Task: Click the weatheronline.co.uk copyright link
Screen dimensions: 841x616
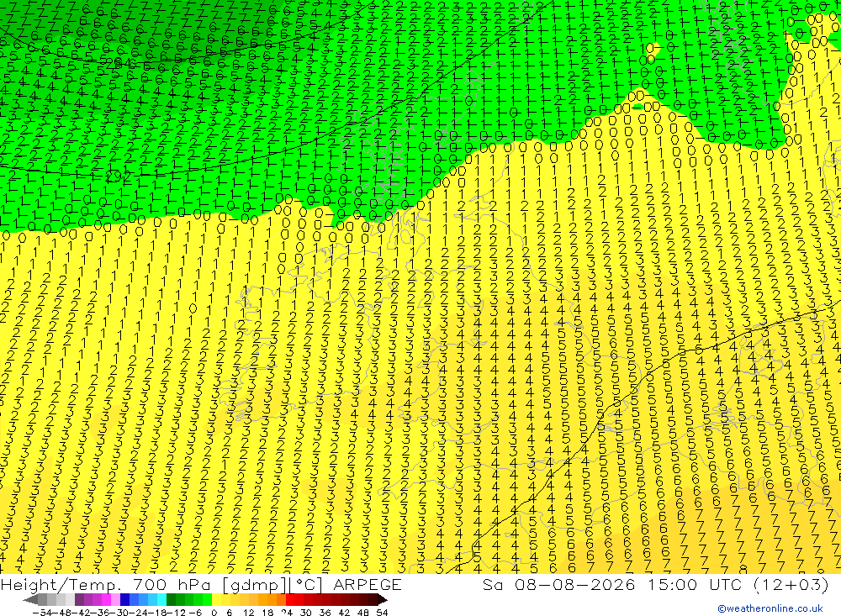Action: [x=770, y=608]
